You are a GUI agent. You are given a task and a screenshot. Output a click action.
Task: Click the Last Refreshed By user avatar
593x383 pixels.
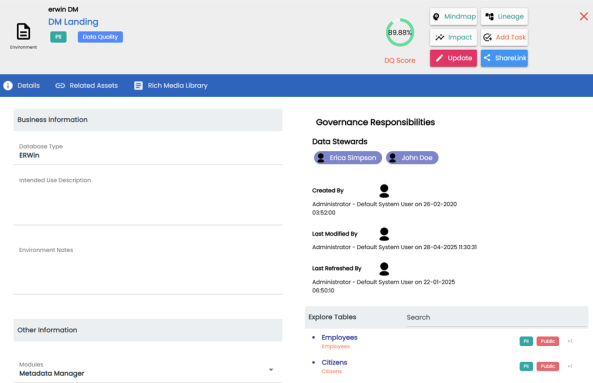384,269
